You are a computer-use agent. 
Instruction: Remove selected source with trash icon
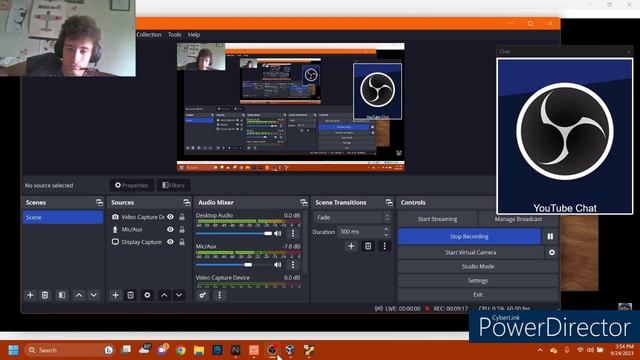[130, 295]
